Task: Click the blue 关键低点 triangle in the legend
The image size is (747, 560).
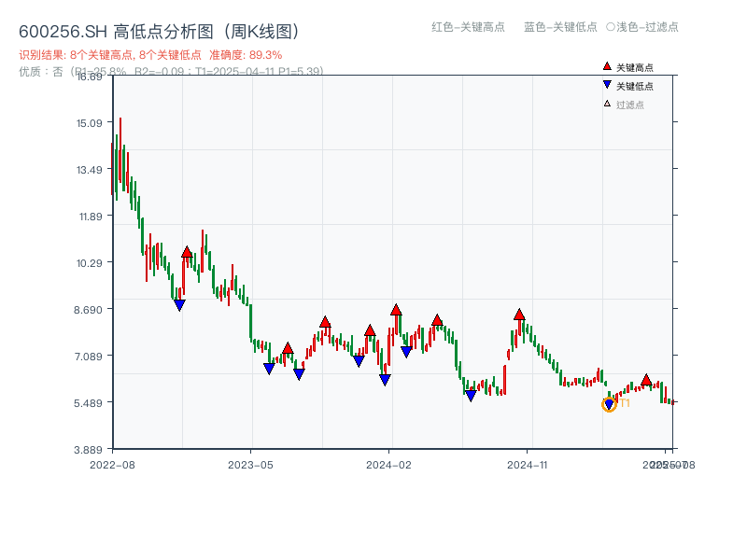Action: 607,85
